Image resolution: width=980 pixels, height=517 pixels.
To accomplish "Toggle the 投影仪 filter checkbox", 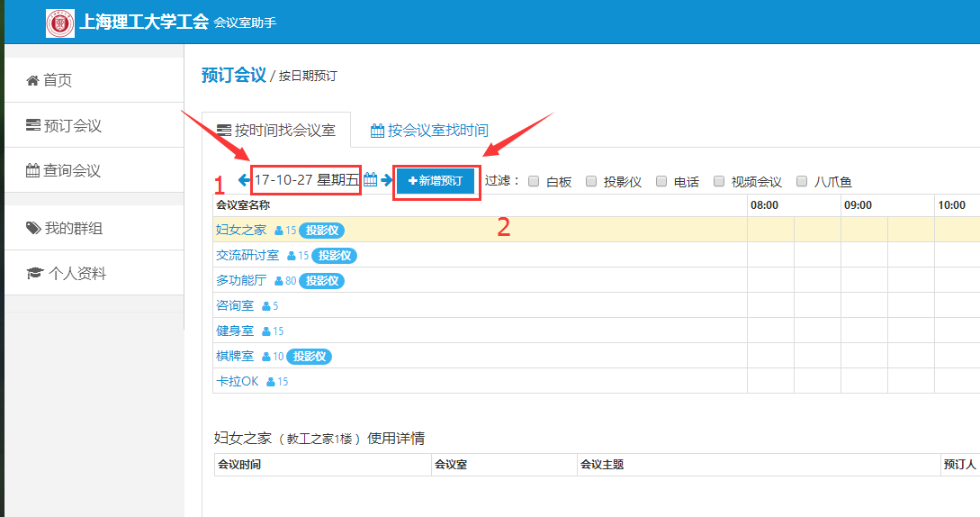I will tap(591, 181).
